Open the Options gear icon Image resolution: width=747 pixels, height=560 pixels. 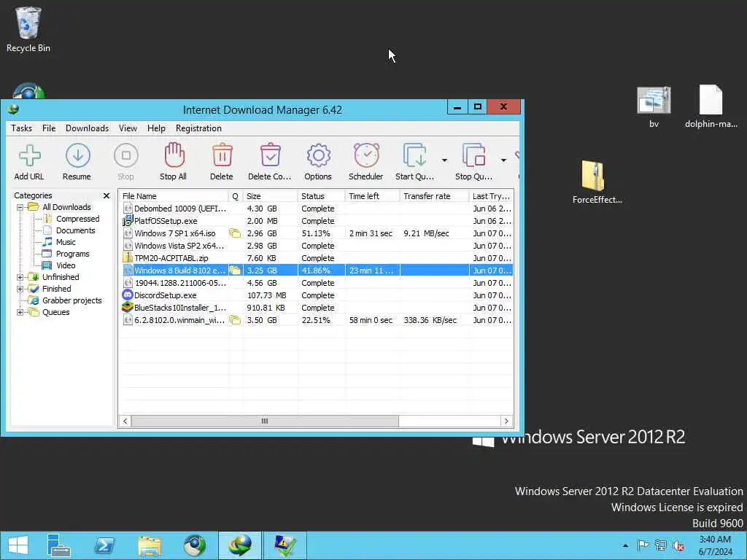(x=318, y=162)
